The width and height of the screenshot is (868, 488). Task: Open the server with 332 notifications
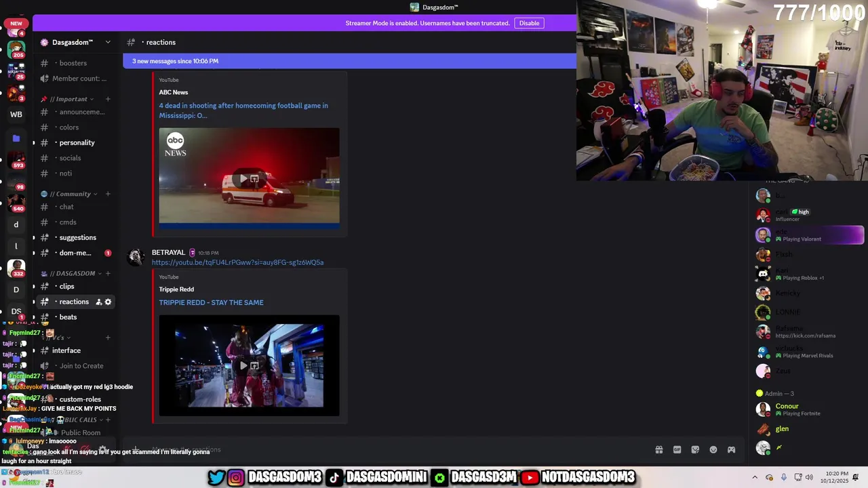point(16,268)
